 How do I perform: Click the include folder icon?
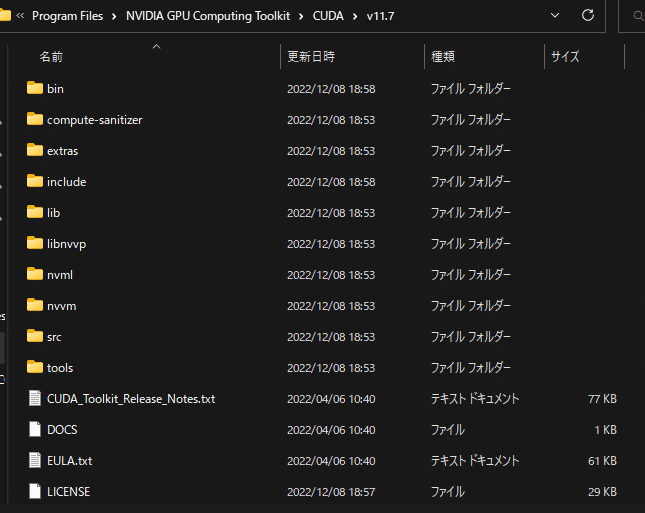(x=35, y=181)
